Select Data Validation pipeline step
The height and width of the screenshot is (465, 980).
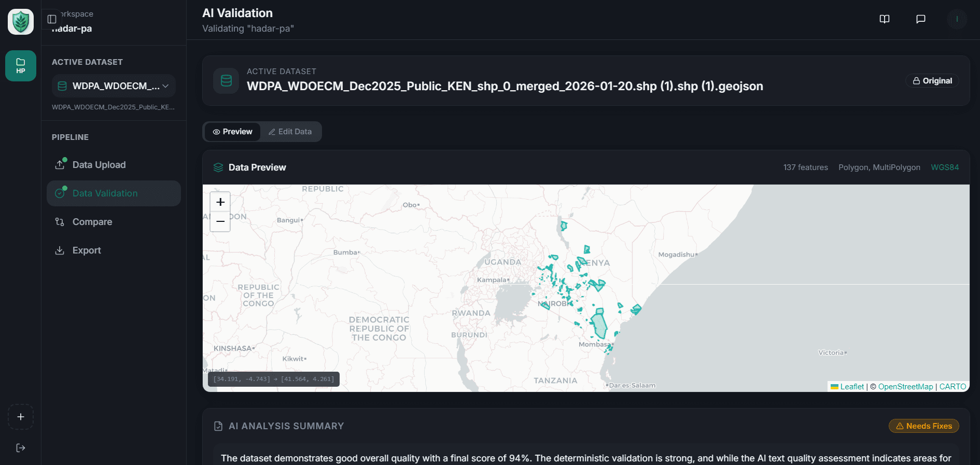[x=114, y=193]
